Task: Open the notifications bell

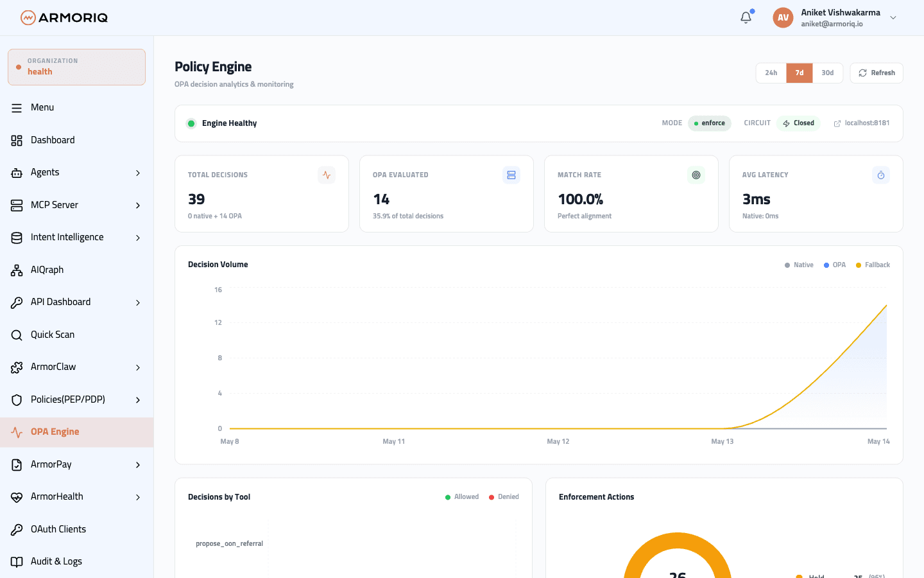Action: [x=746, y=17]
